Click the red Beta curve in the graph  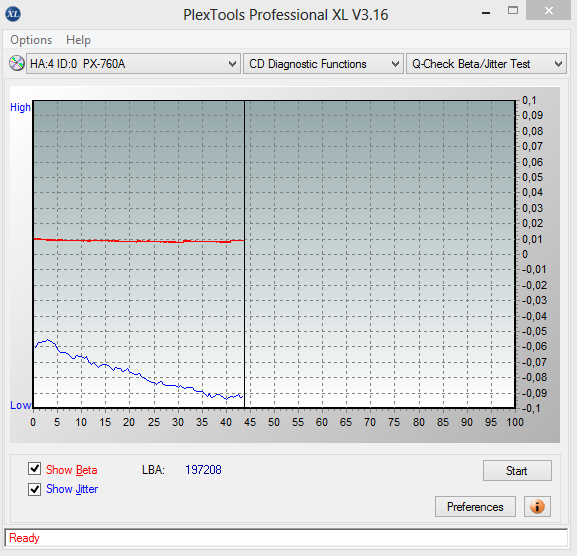click(x=140, y=241)
